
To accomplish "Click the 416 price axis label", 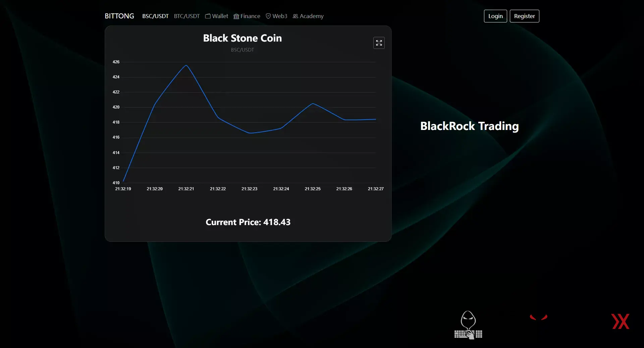I will pos(116,137).
